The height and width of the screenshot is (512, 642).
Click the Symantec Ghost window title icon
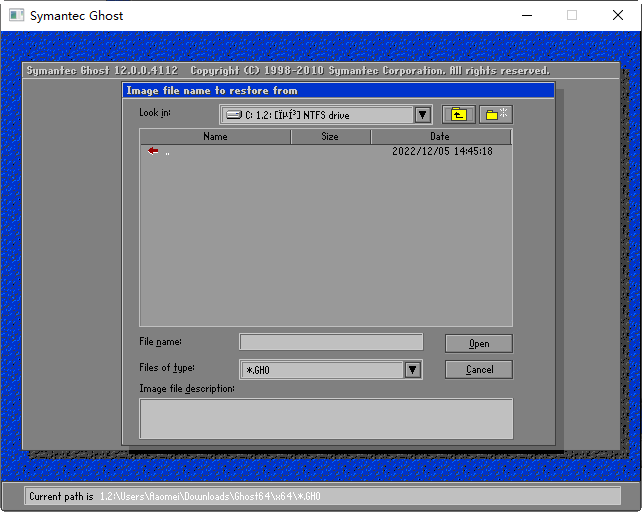tap(15, 16)
